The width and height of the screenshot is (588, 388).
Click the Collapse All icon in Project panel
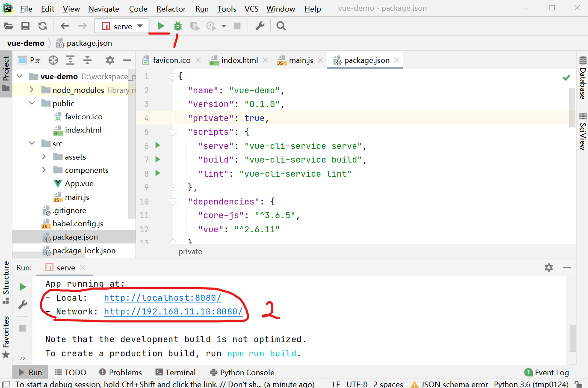point(87,60)
